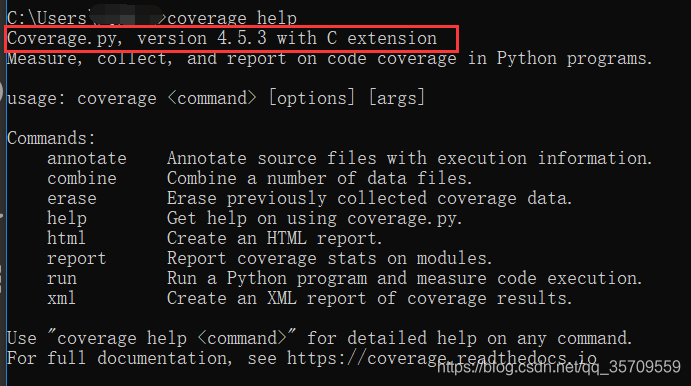
Task: Click 'Report coverage stats on modules.'
Action: coord(329,259)
